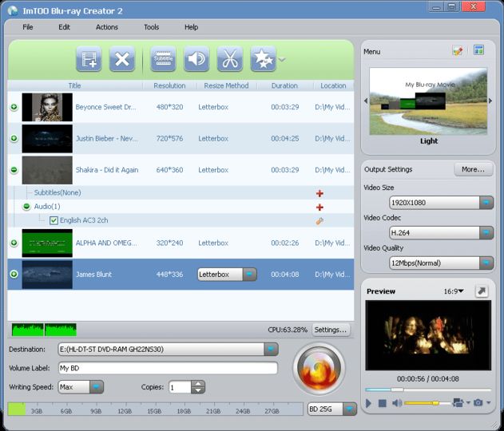Open the File menu
Screen dimensions: 504x431
pos(28,27)
